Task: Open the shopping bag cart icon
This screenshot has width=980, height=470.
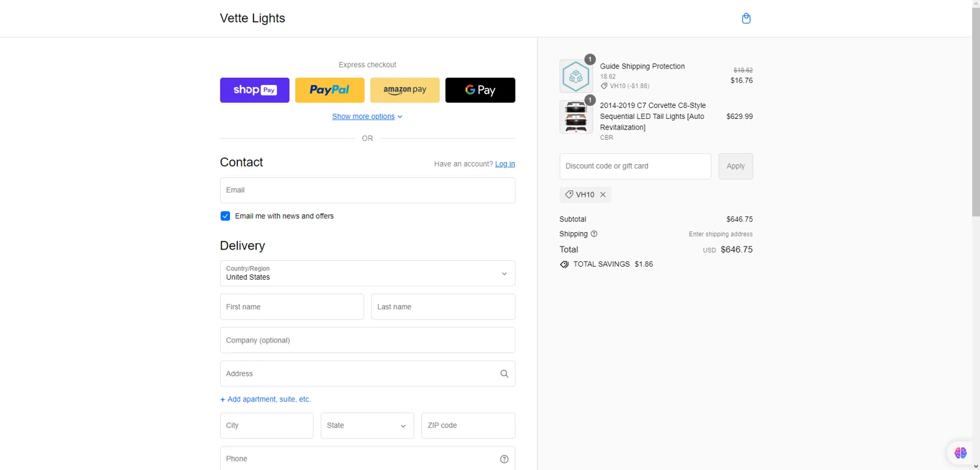Action: (x=746, y=18)
